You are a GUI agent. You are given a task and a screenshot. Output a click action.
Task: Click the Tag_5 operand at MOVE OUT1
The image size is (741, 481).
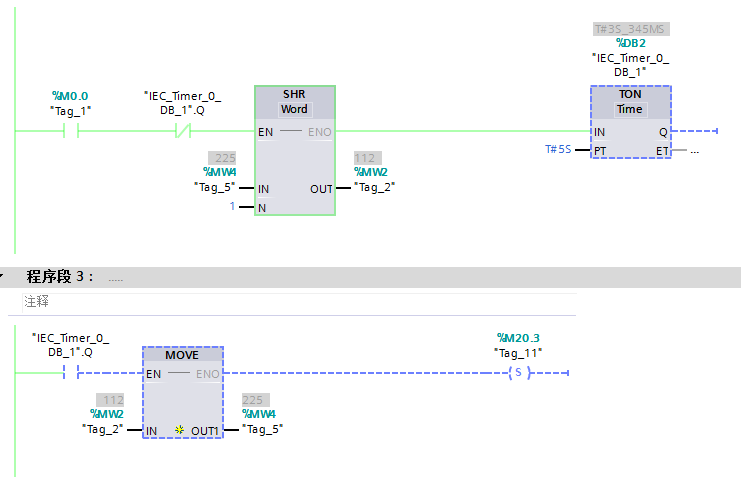click(x=265, y=429)
